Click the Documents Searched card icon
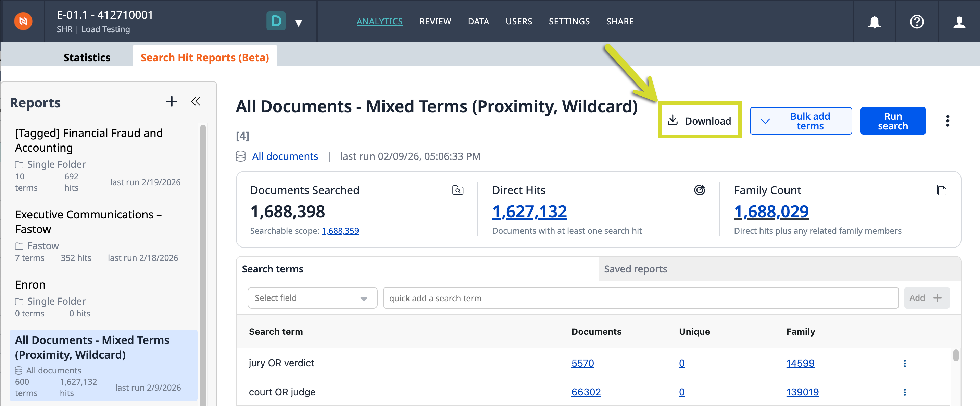The image size is (980, 406). [x=458, y=190]
